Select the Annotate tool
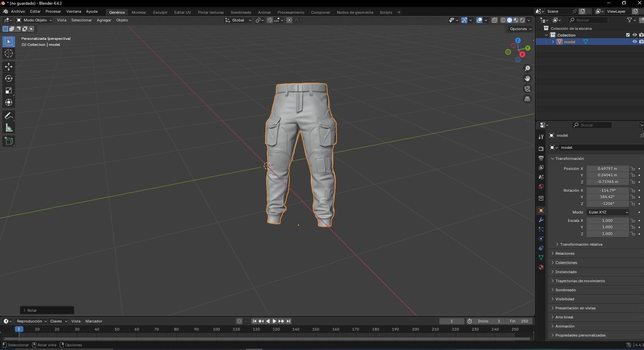 click(8, 116)
